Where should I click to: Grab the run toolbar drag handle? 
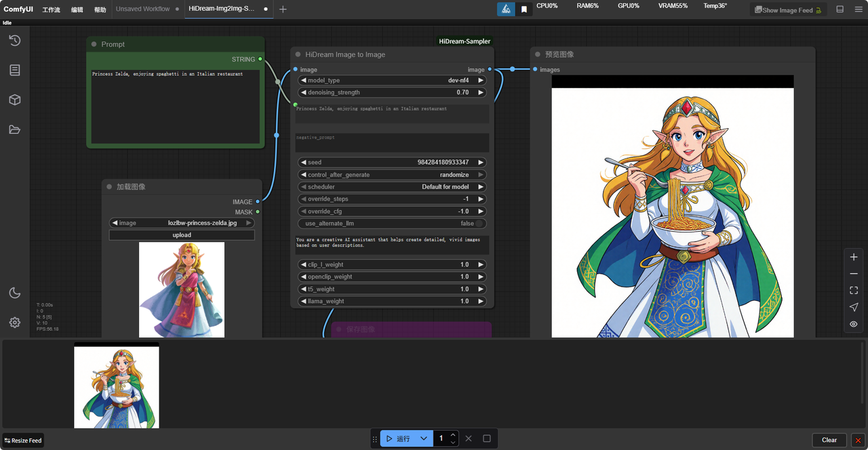tap(375, 439)
